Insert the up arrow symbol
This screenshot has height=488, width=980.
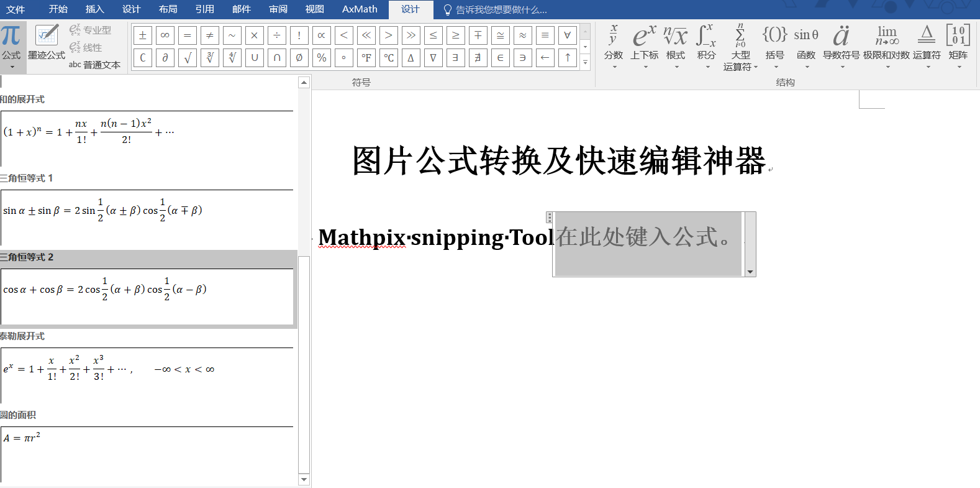tap(568, 58)
